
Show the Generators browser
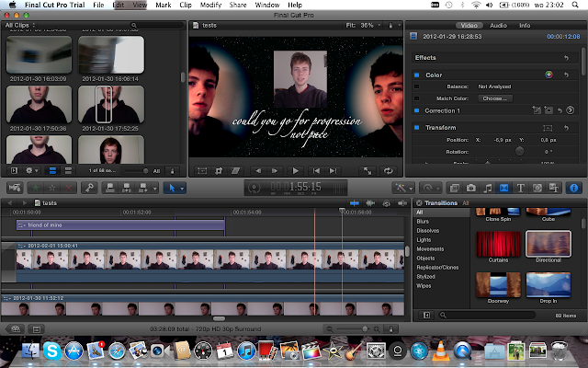point(537,188)
